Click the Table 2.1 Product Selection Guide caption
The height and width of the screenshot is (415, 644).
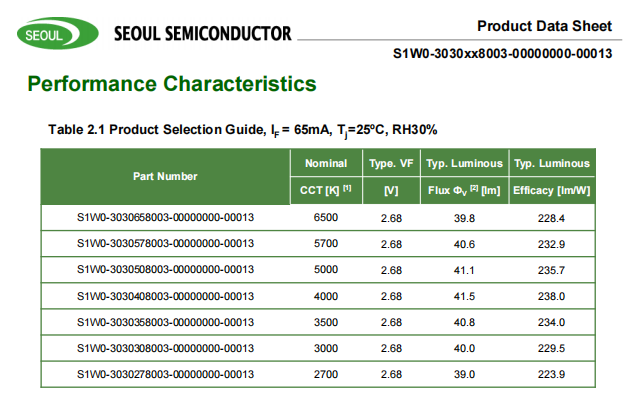(x=243, y=130)
